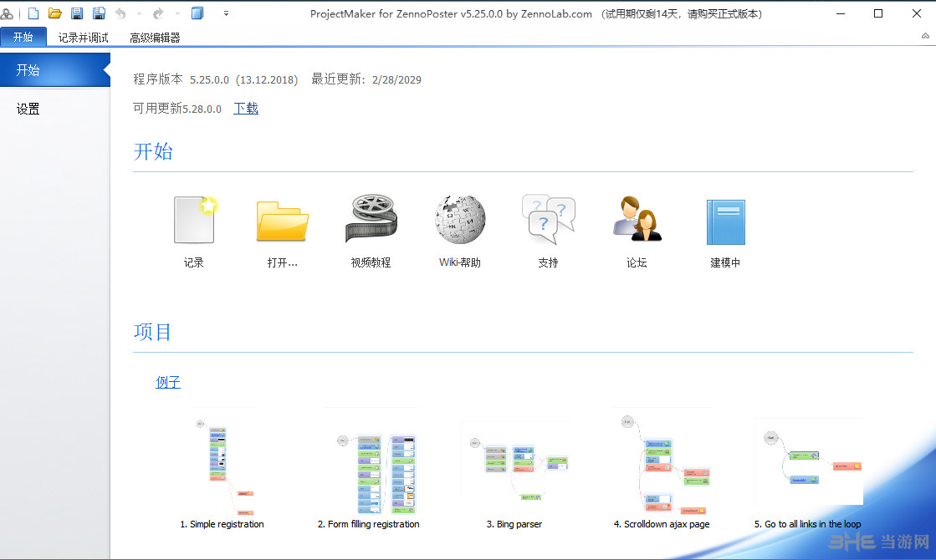Click the undo arrow in toolbar
The image size is (936, 560).
[120, 13]
